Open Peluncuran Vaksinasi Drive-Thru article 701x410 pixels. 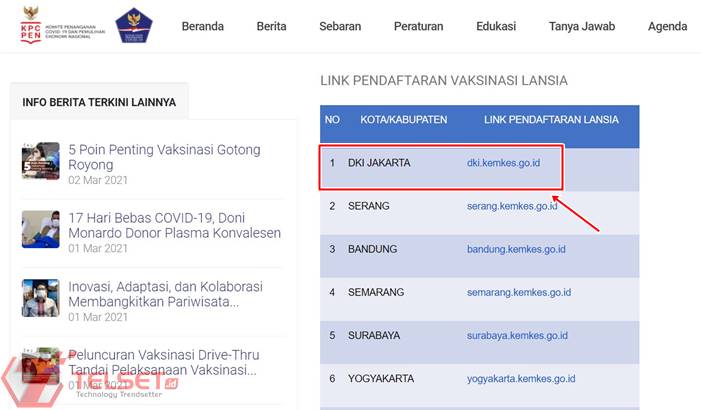point(164,362)
